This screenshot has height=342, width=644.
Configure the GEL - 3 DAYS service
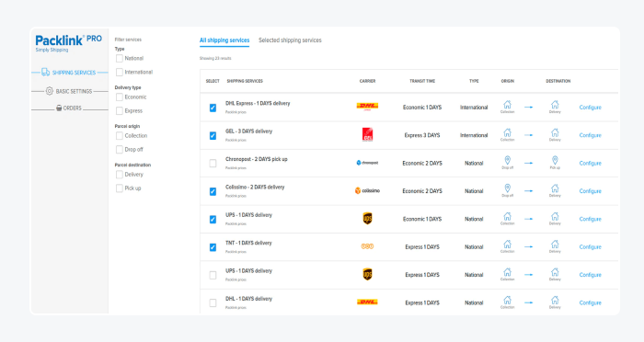click(591, 135)
